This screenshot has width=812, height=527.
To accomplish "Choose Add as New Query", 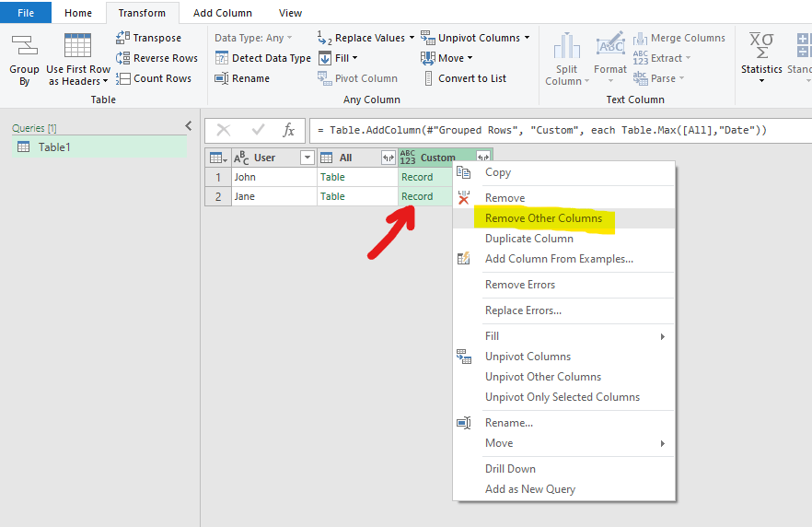I will click(564, 489).
